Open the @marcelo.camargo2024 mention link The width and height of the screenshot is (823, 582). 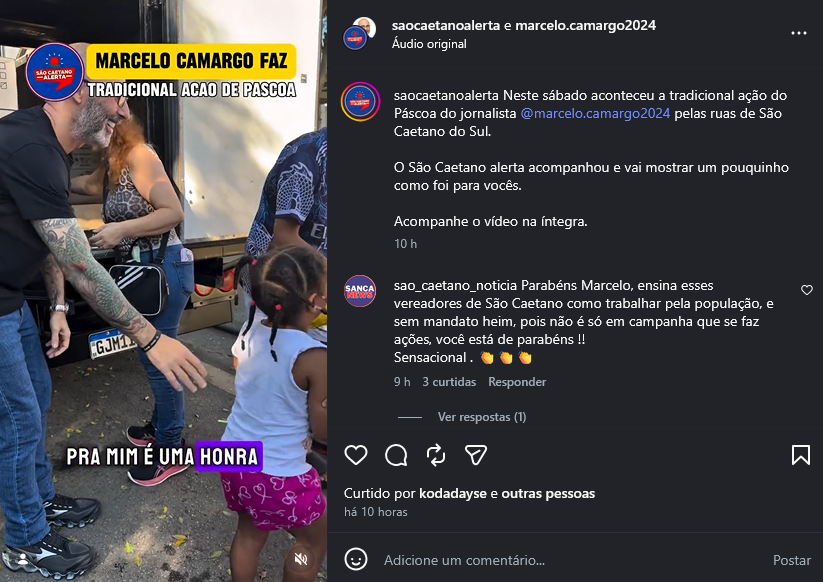595,113
